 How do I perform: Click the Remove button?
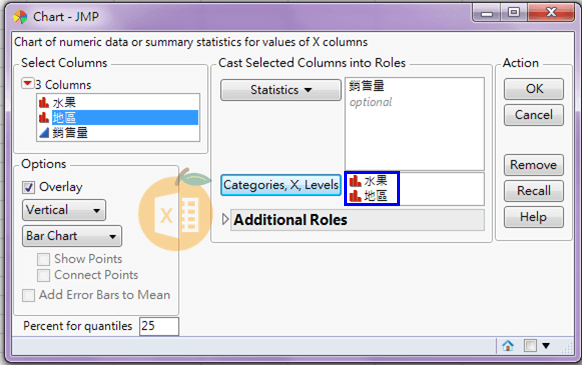click(534, 165)
